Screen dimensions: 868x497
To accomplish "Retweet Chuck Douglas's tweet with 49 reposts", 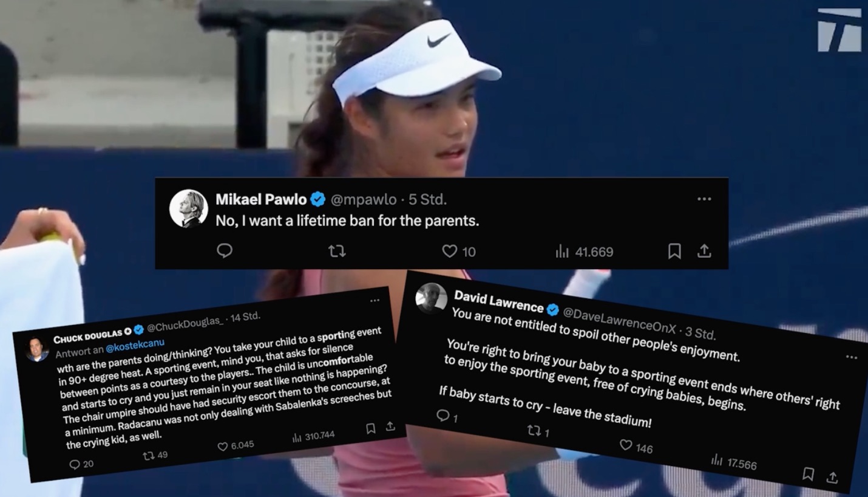I will 148,455.
